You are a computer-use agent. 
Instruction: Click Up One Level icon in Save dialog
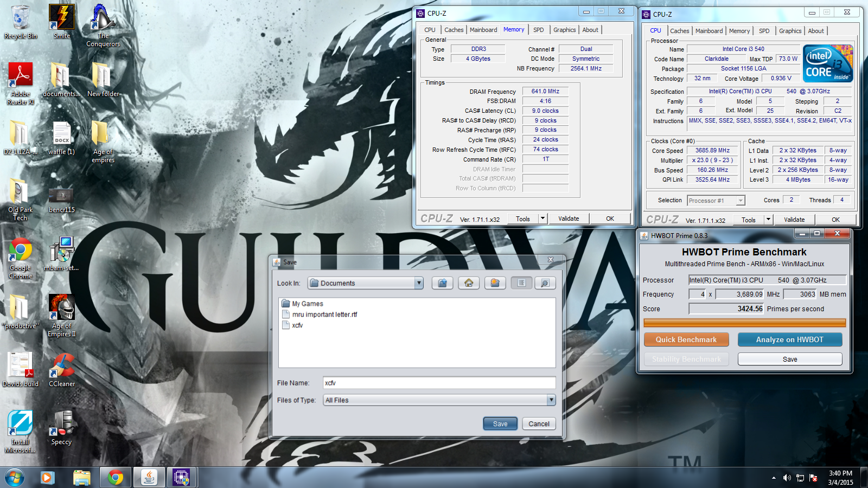[x=443, y=283]
